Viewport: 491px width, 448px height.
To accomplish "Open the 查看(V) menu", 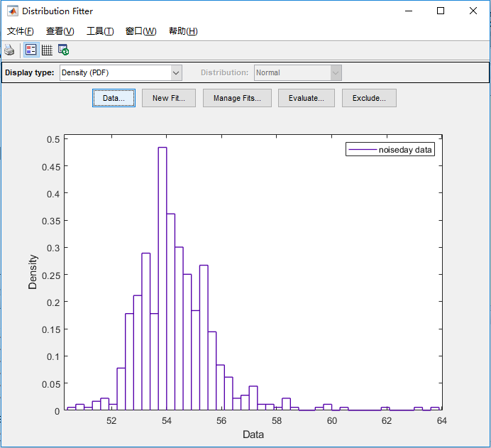I will coord(60,31).
